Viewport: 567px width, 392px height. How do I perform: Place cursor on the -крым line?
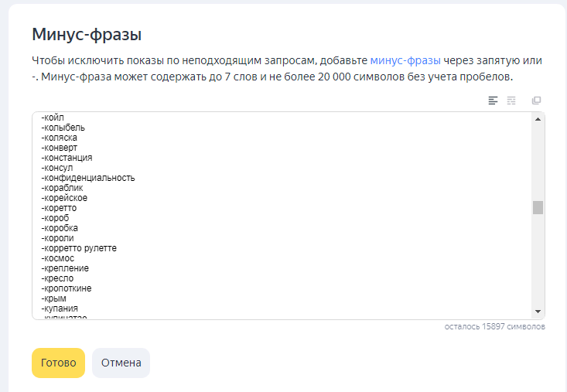(x=53, y=298)
